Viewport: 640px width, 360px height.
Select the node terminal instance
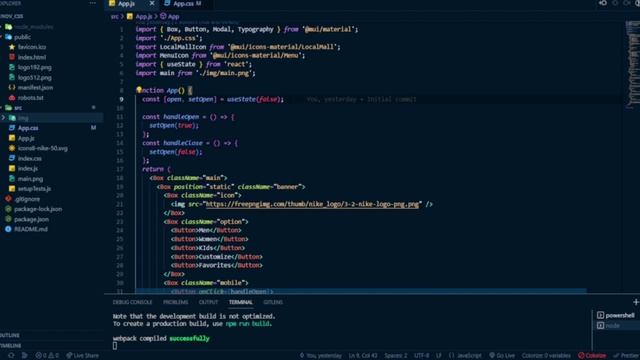[x=609, y=326]
